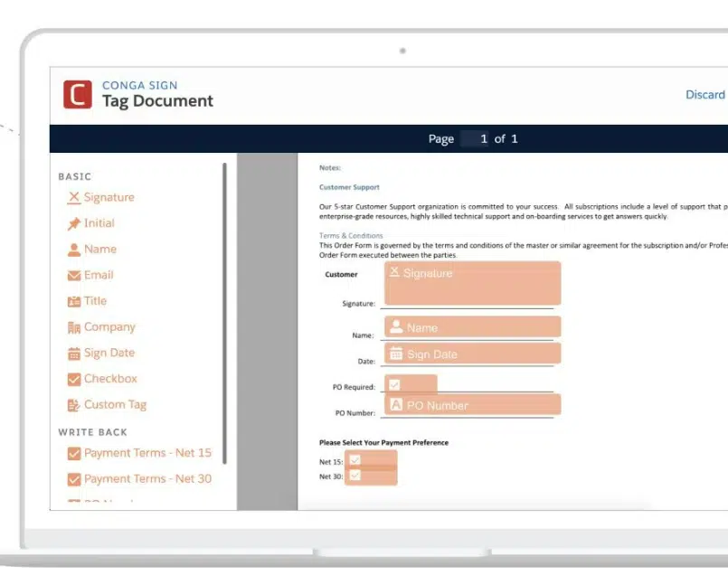Select the Company building icon
The image size is (728, 585).
[73, 328]
